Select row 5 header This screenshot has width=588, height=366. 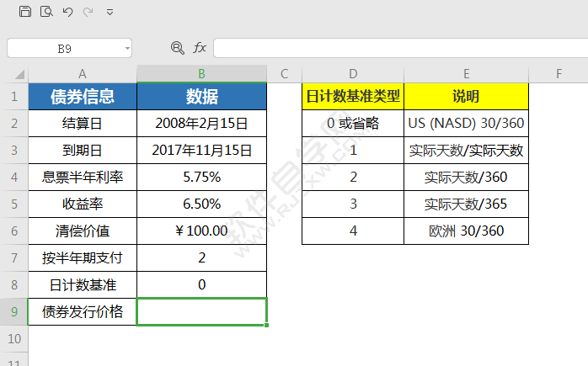pos(14,204)
